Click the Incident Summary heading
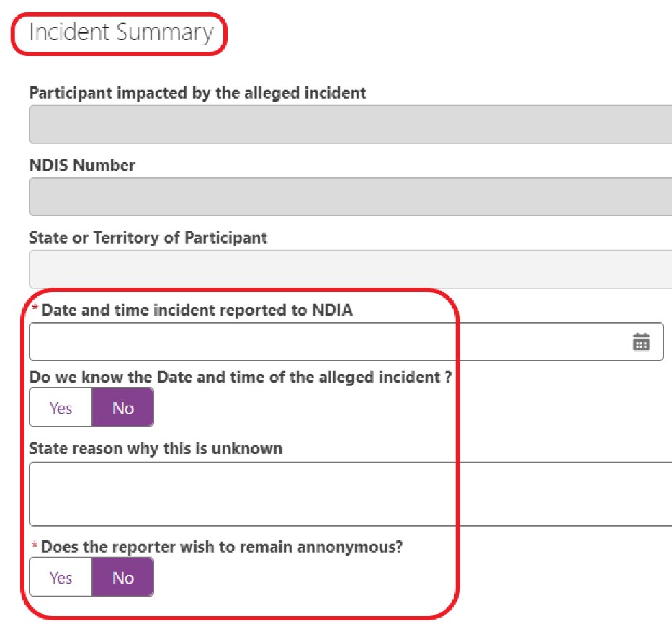This screenshot has width=672, height=624. pyautogui.click(x=121, y=32)
